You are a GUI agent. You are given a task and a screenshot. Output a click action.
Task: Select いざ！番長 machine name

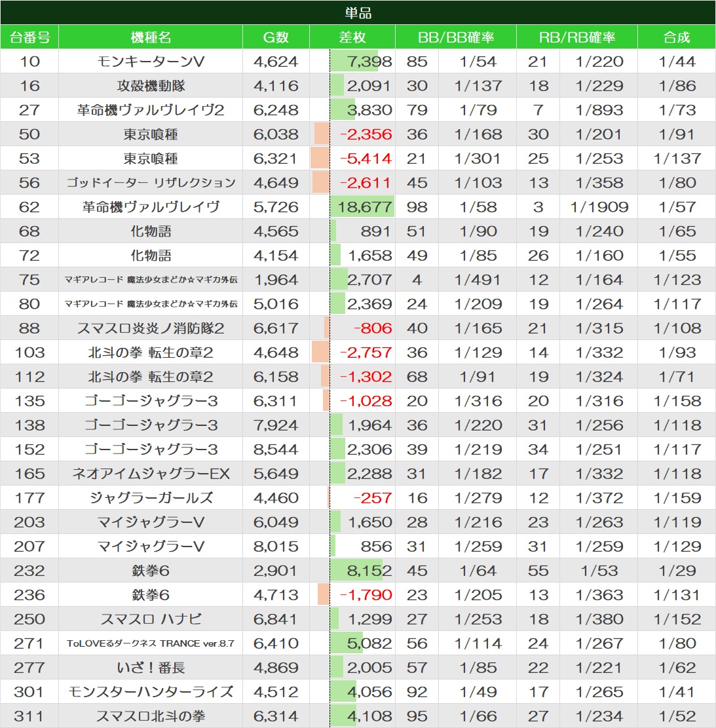click(x=151, y=668)
